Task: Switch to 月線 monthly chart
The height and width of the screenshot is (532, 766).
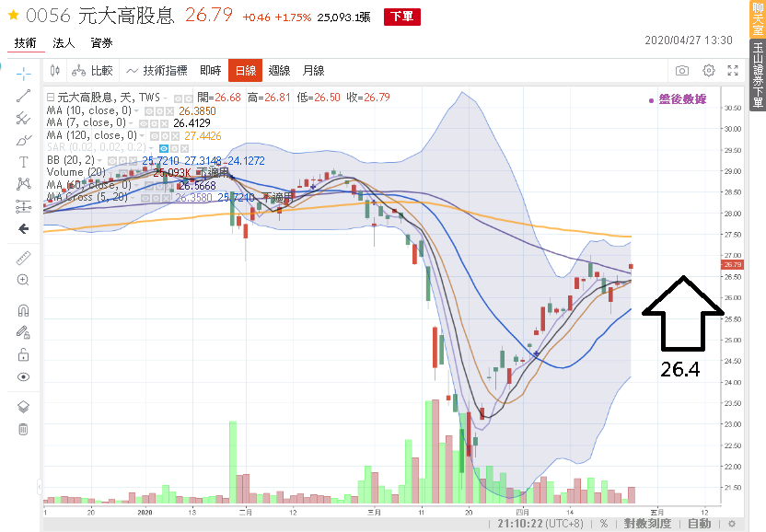Action: click(x=313, y=71)
